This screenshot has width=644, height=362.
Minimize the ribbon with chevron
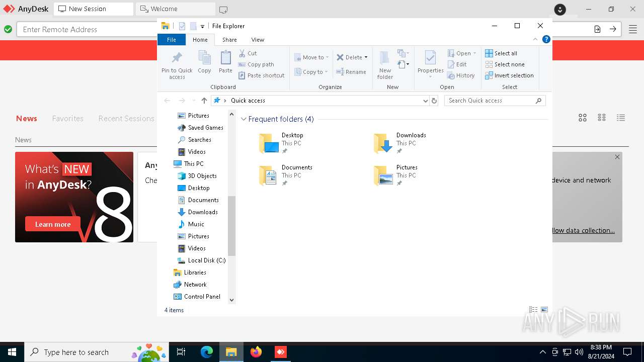535,39
